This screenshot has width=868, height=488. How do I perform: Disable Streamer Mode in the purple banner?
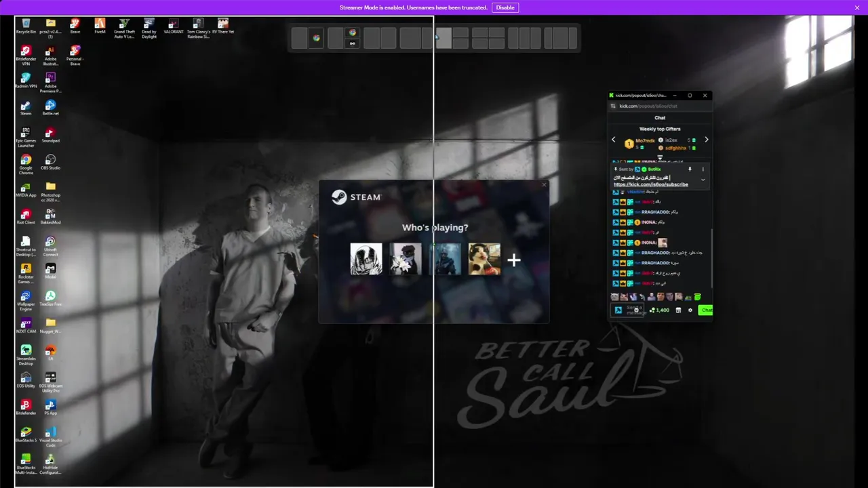tap(505, 7)
